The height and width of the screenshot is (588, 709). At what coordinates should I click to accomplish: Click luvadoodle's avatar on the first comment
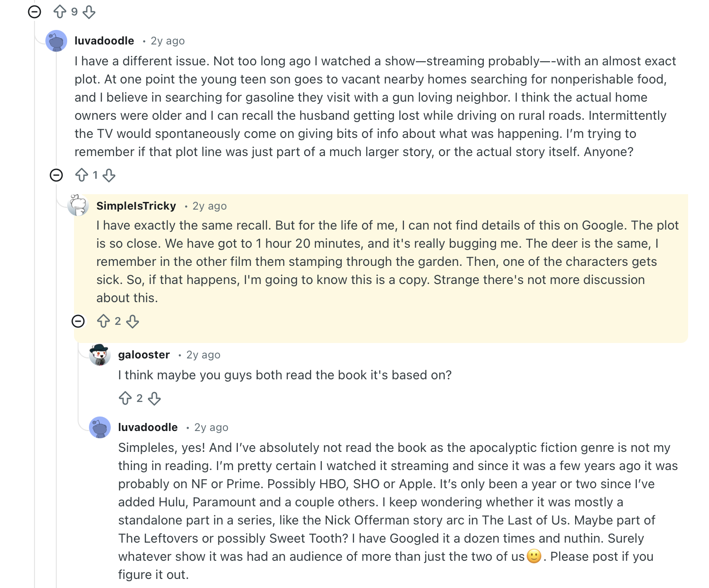pyautogui.click(x=56, y=41)
